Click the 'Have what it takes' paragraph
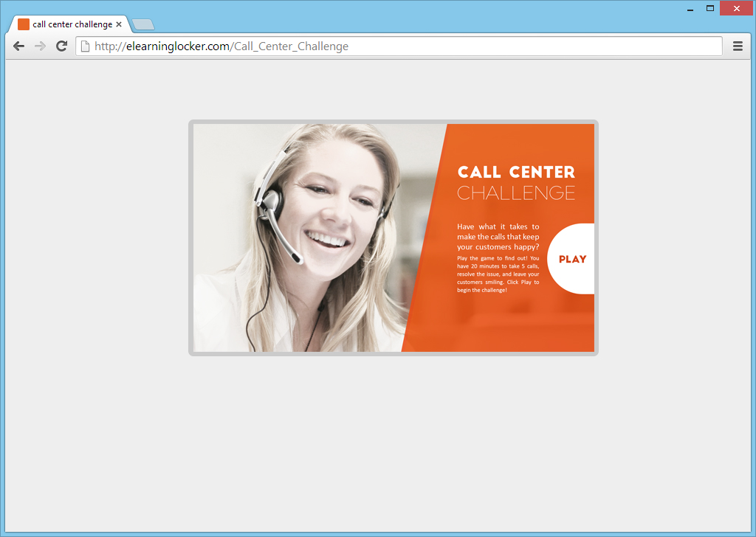Viewport: 756px width, 537px height. [x=498, y=237]
